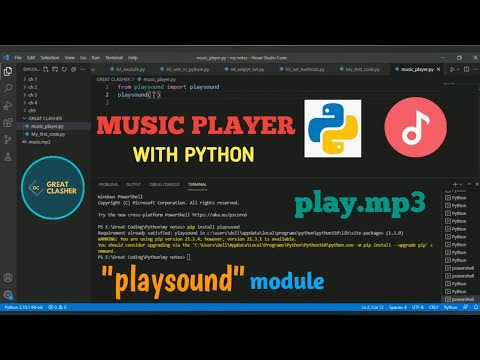Show the PROBLEMS panel tab
Screen dimensions: 480x360
tap(108, 184)
